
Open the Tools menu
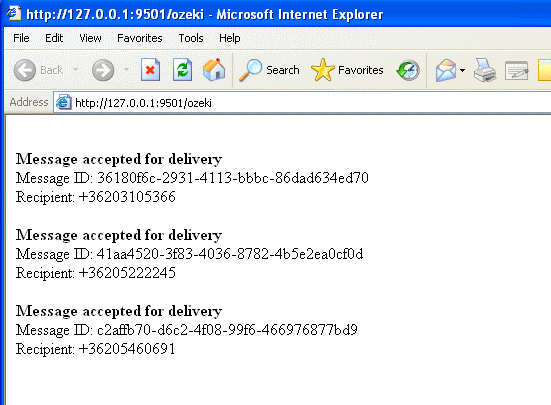(191, 38)
